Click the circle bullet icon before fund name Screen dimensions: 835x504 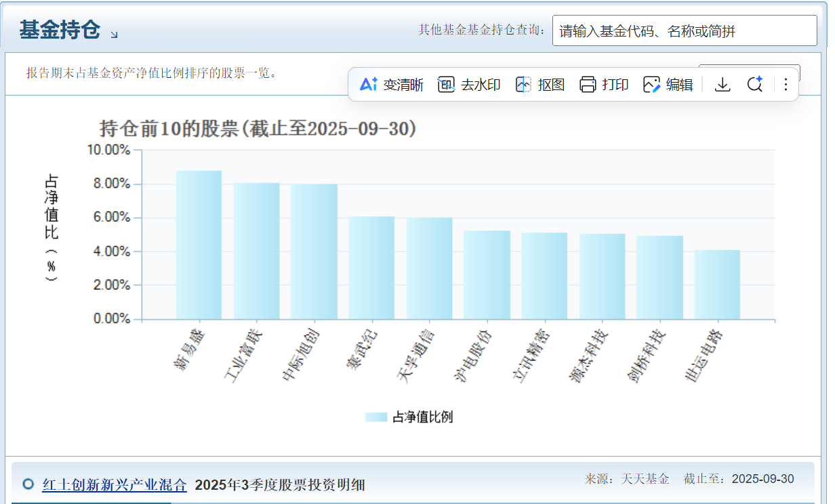(28, 484)
